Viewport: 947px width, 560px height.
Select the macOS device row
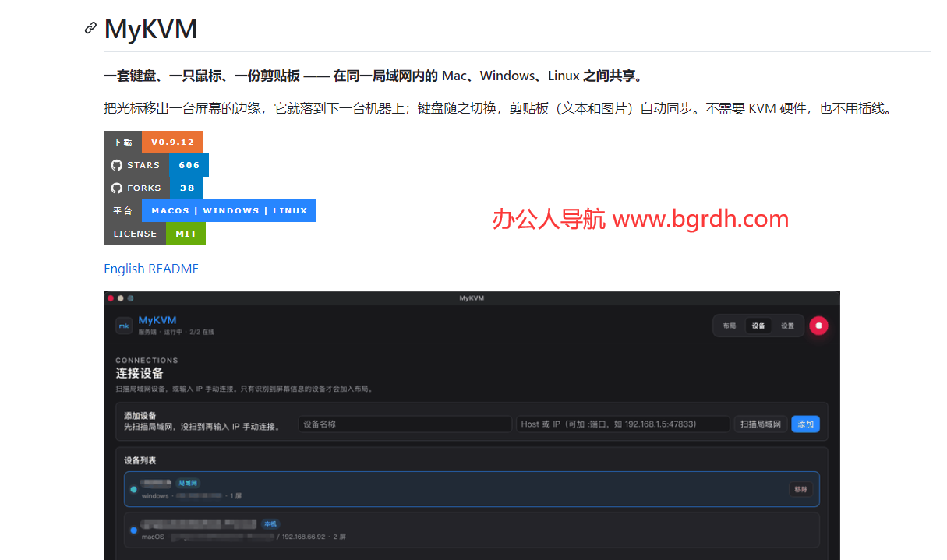pyautogui.click(x=472, y=530)
